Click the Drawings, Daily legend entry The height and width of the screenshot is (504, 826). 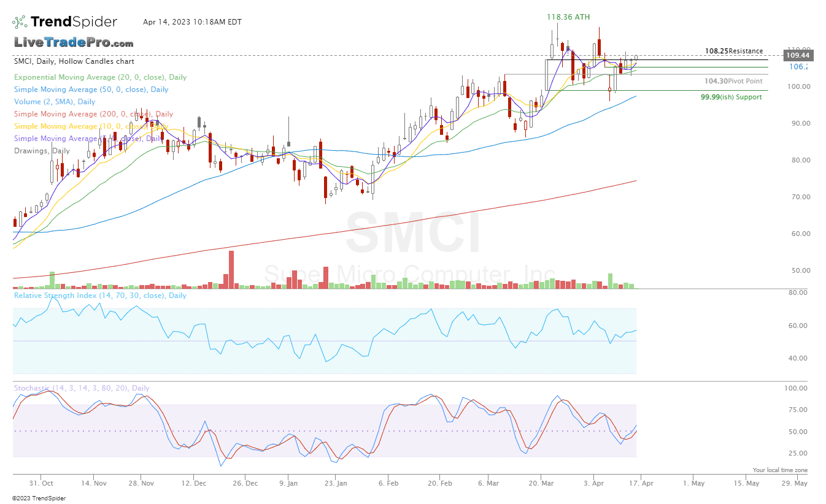coord(42,151)
